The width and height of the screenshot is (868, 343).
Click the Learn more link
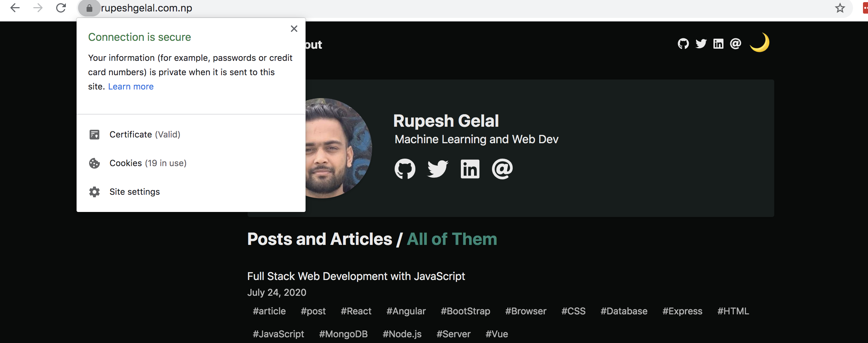(131, 87)
